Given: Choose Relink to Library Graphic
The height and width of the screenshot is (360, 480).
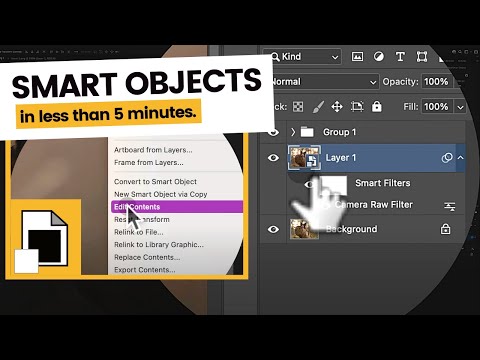Looking at the screenshot, I should pyautogui.click(x=159, y=245).
